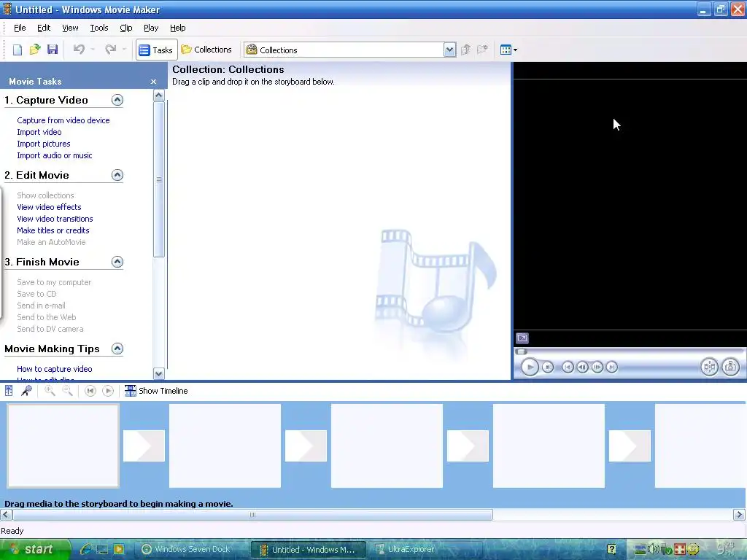Viewport: 747px width, 560px height.
Task: Collapse the Capture Video section
Action: pyautogui.click(x=117, y=99)
